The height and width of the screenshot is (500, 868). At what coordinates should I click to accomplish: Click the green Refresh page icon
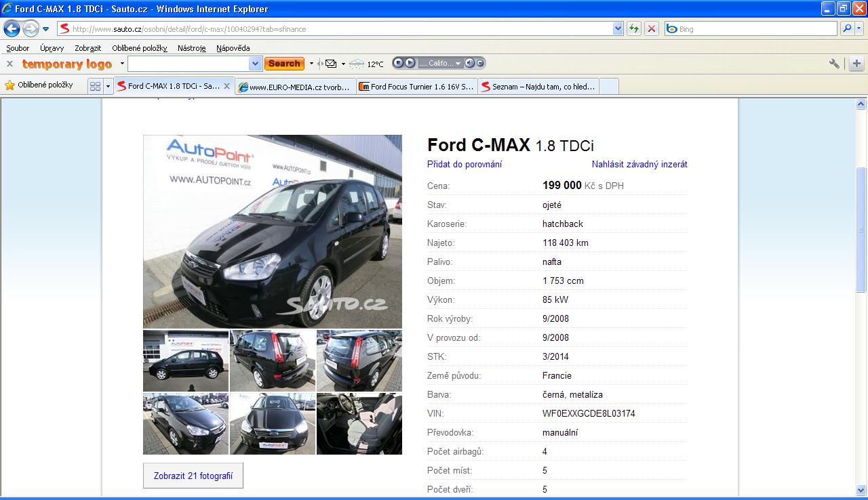634,28
